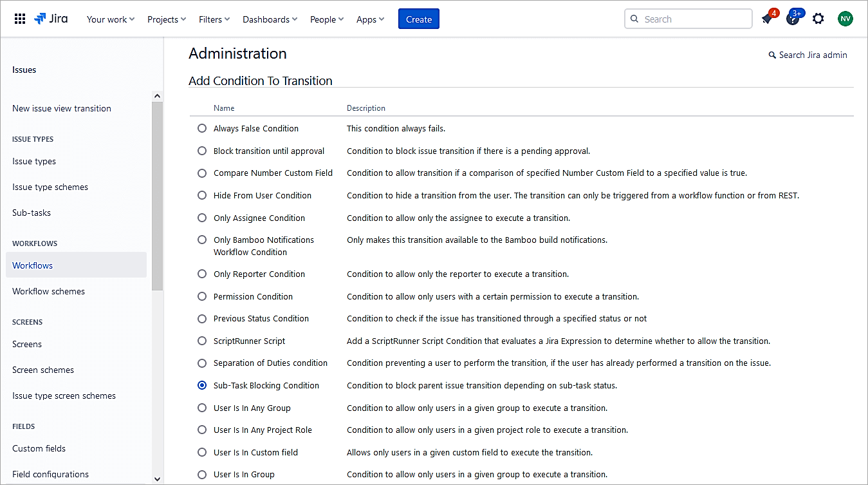Open the app switcher grid icon

pos(20,19)
